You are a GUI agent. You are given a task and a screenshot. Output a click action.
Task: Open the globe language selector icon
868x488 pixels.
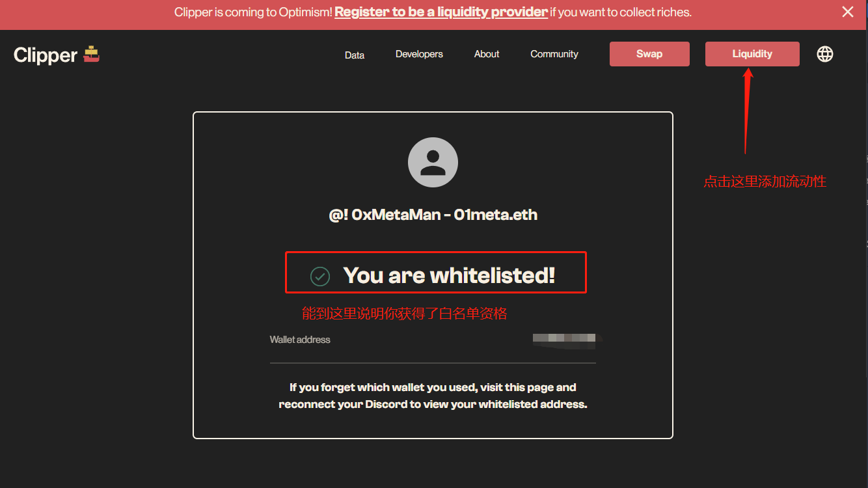(824, 54)
